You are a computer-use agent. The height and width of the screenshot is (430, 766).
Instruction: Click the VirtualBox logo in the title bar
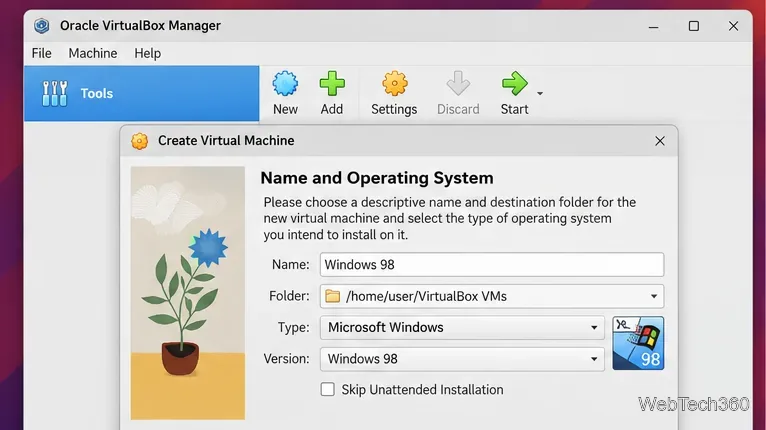pos(42,25)
